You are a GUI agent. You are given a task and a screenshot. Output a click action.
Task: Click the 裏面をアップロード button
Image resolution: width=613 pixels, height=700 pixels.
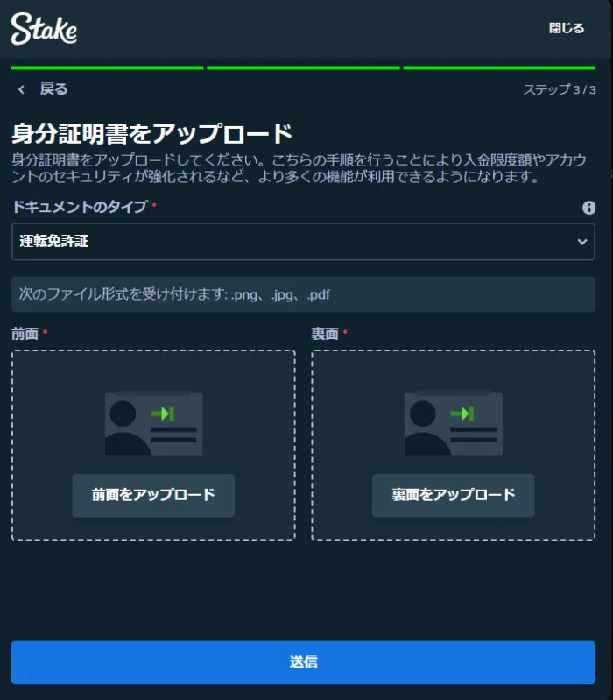pos(454,495)
